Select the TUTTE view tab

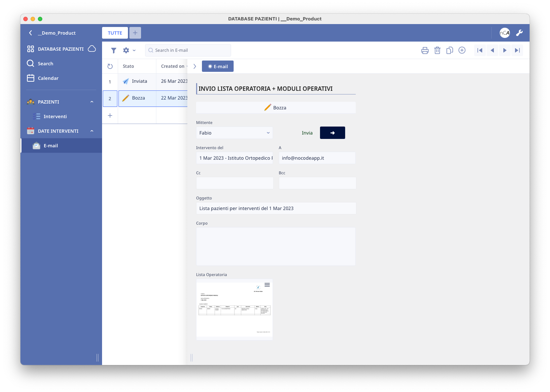[115, 33]
